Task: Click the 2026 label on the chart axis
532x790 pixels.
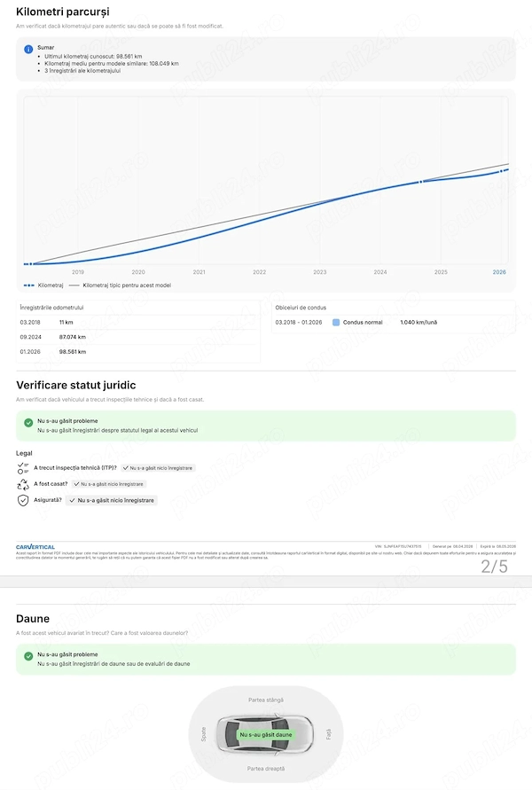Action: (x=499, y=272)
